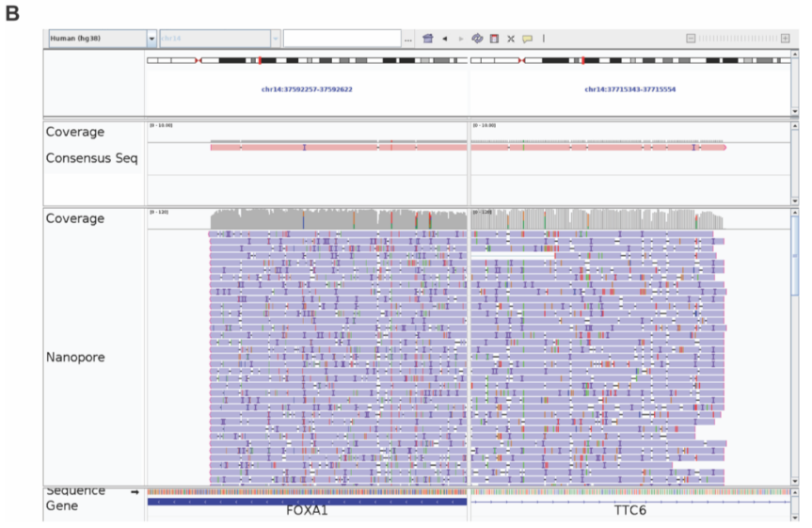Click the TTC6 gene annotation

point(629,510)
